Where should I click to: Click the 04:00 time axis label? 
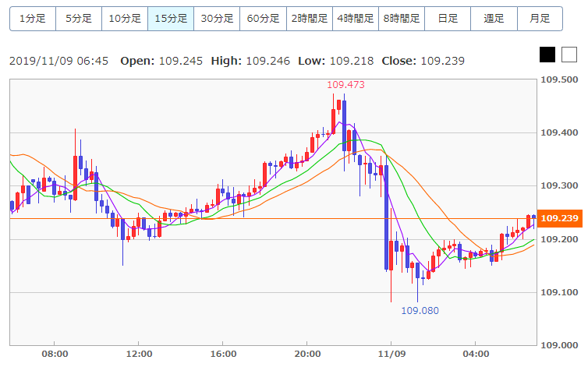click(476, 354)
